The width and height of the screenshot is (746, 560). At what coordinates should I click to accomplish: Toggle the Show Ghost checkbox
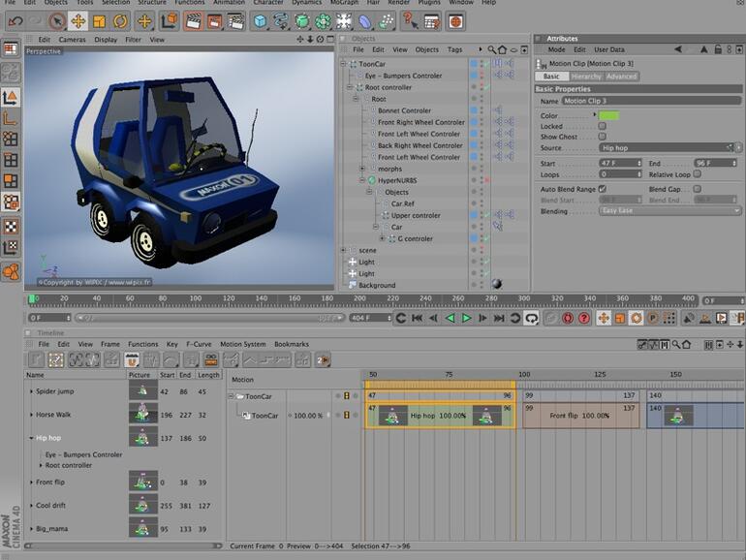602,137
